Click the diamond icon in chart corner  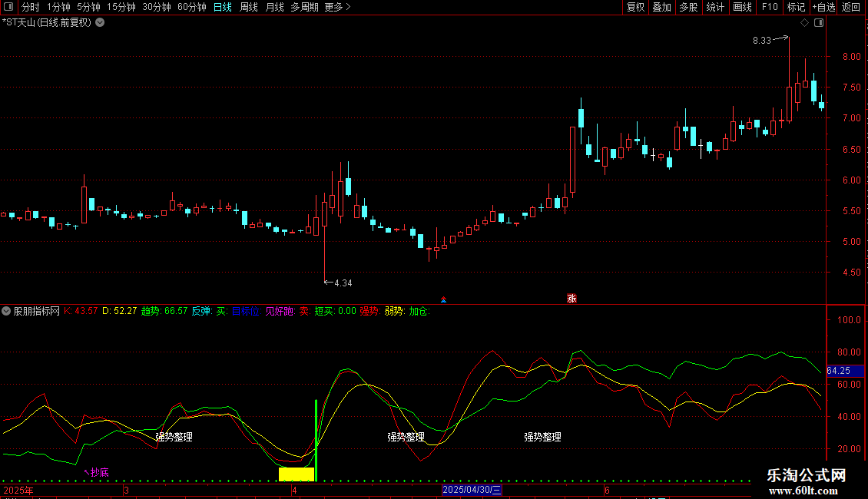pos(805,23)
